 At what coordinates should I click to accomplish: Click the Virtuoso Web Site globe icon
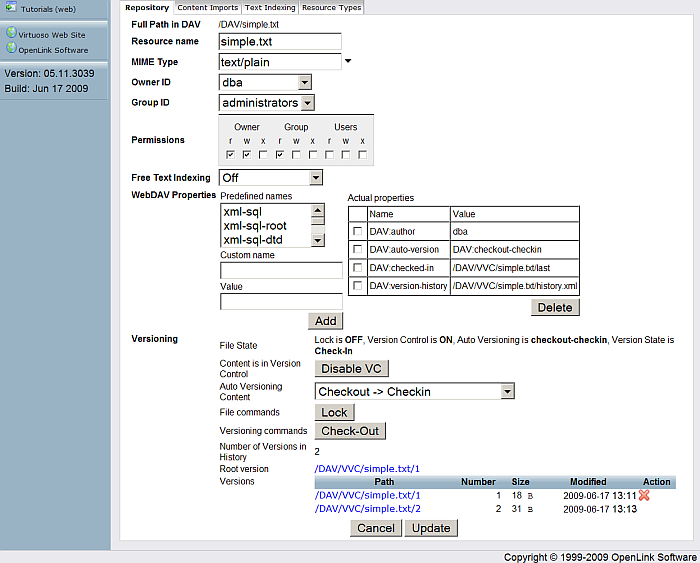point(11,32)
